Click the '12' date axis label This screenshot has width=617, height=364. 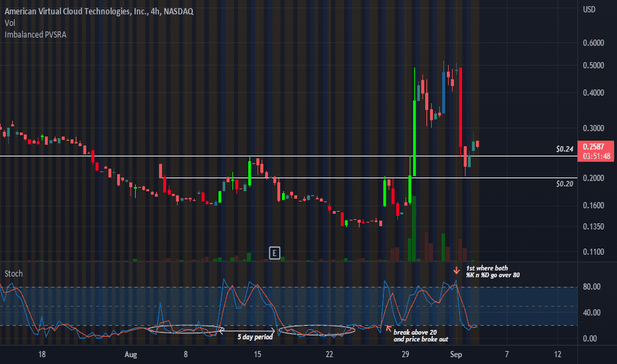[557, 354]
